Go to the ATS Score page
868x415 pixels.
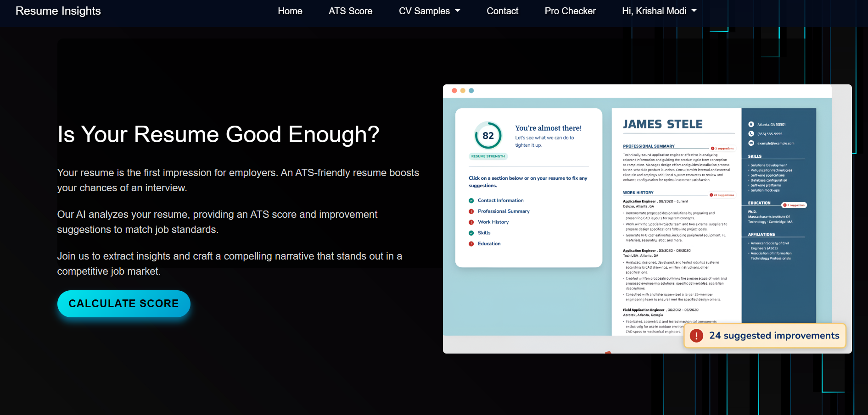[350, 11]
